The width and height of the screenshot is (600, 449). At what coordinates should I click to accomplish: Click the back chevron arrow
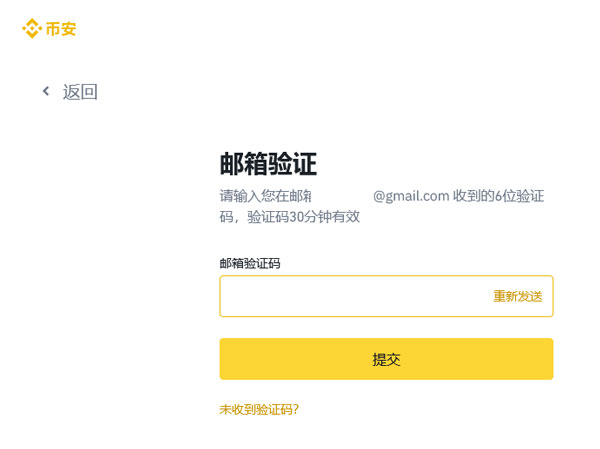pos(46,92)
